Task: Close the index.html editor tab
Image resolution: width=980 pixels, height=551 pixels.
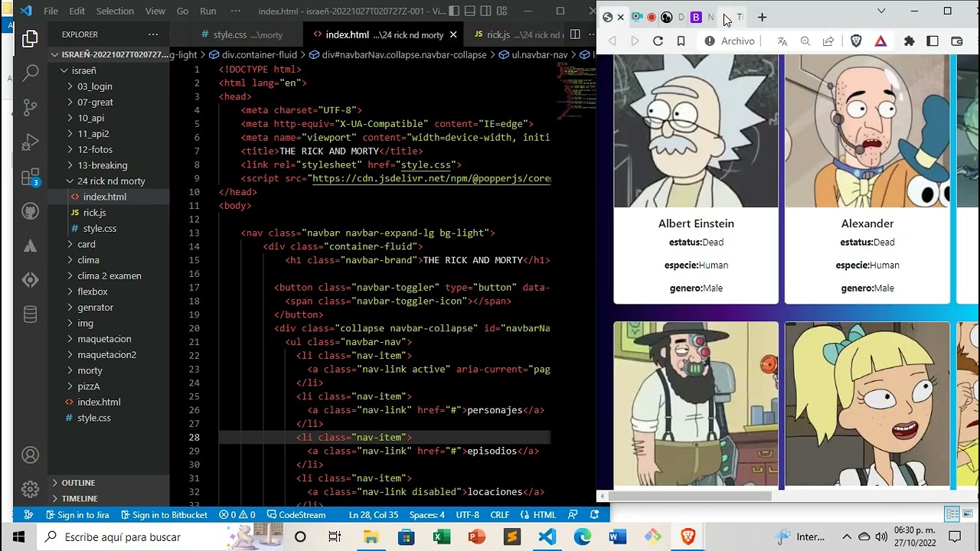Action: [x=453, y=34]
